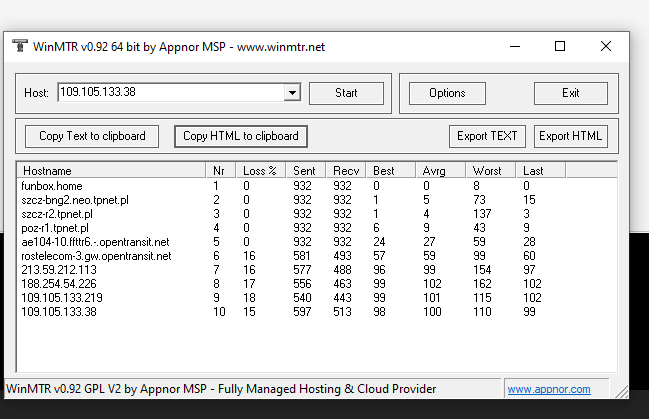Select the 109.105.133.38 hop row in list
Image resolution: width=649 pixels, height=419 pixels.
click(317, 312)
